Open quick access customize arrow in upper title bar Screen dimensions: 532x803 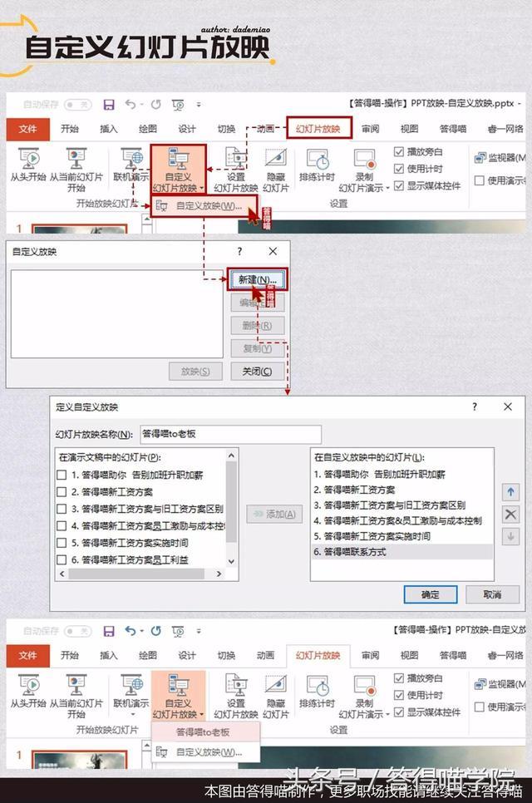point(199,105)
